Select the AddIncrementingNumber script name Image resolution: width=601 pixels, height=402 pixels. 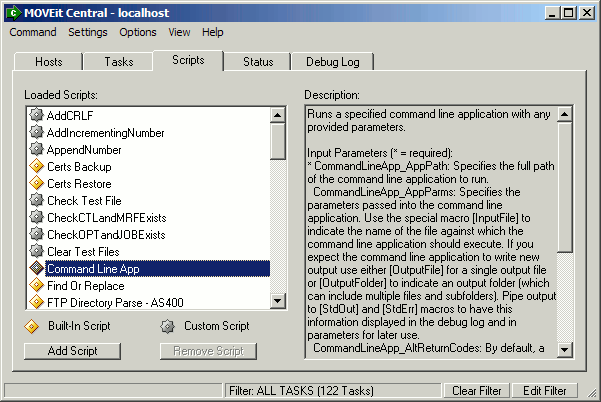[x=105, y=133]
